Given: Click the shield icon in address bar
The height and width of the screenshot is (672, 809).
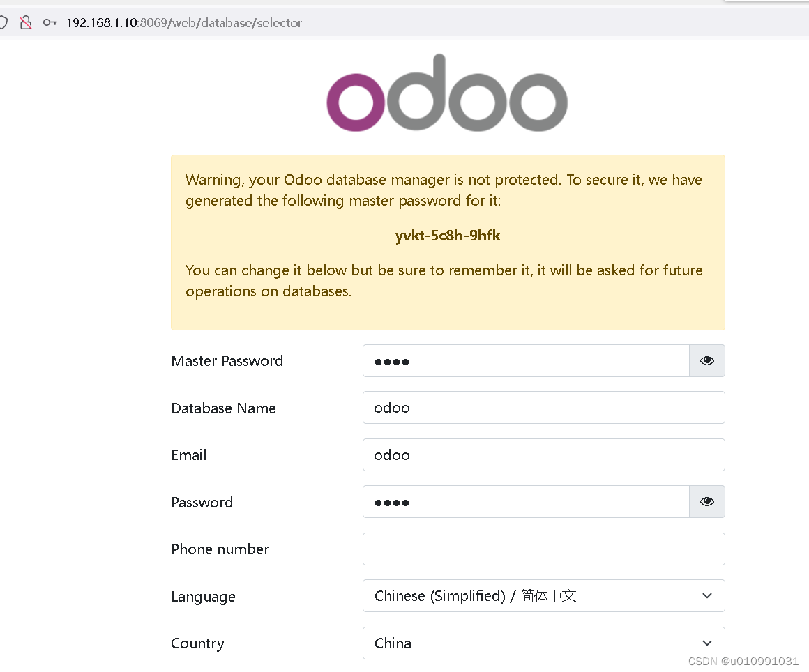Looking at the screenshot, I should (3, 22).
